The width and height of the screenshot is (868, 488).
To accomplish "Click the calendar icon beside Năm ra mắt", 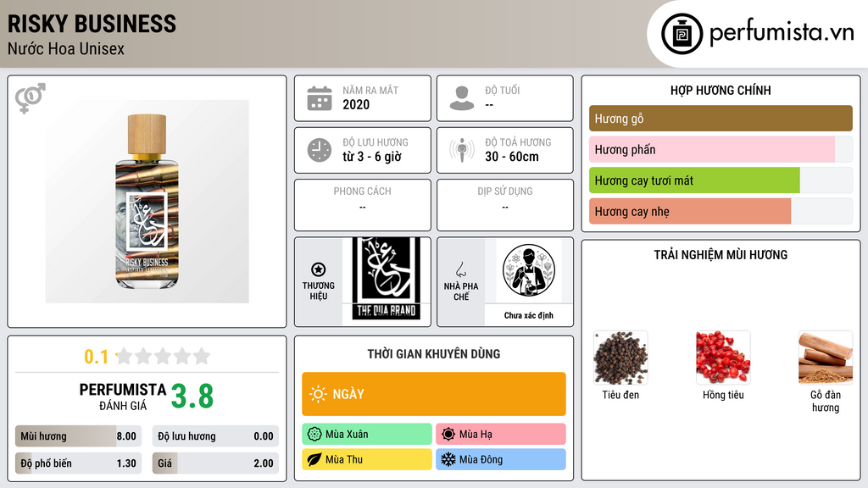I will click(320, 98).
